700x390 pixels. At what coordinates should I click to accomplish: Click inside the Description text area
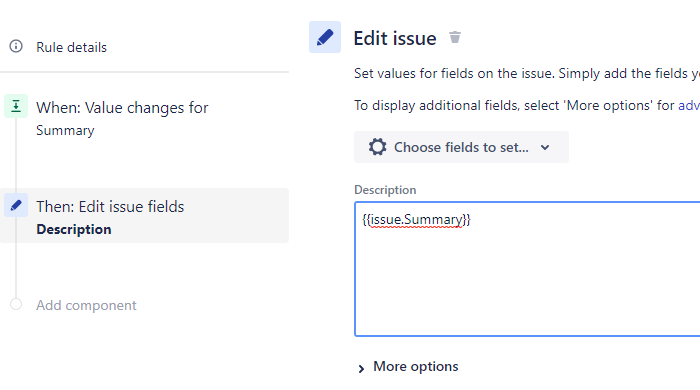click(x=527, y=269)
